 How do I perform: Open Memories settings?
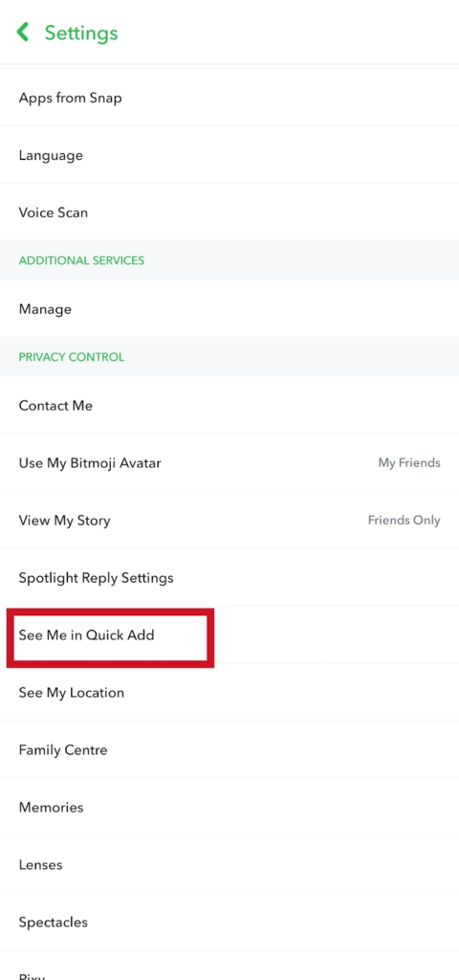tap(229, 808)
